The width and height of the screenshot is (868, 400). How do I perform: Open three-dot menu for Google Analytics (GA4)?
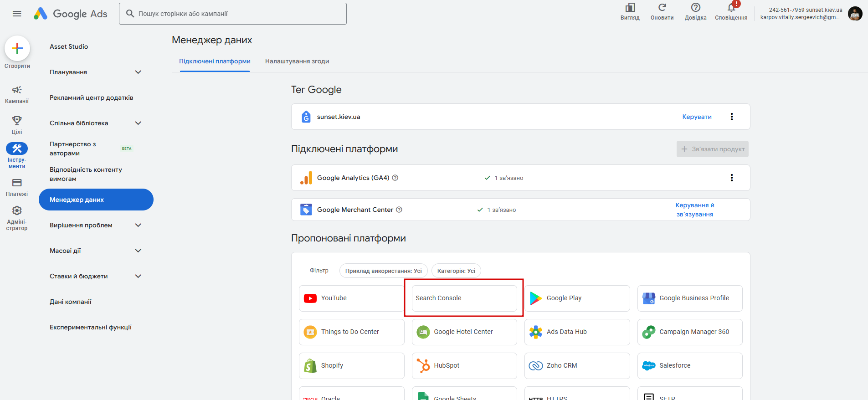pyautogui.click(x=732, y=178)
